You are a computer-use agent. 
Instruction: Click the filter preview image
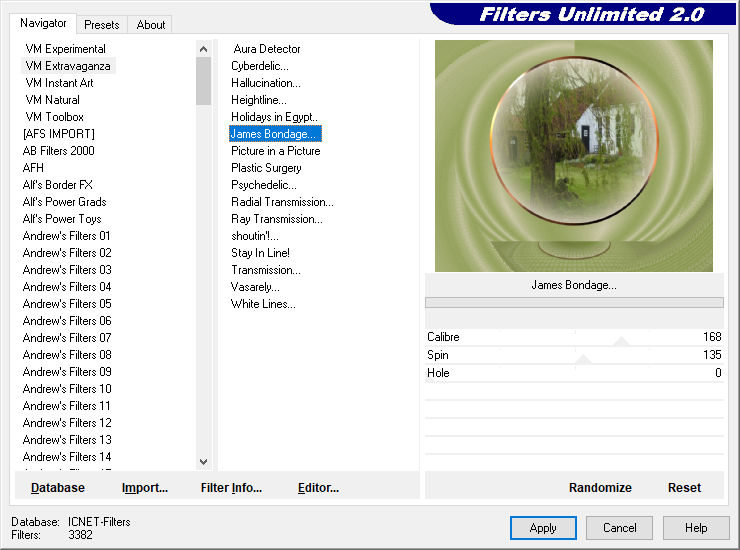tap(573, 156)
